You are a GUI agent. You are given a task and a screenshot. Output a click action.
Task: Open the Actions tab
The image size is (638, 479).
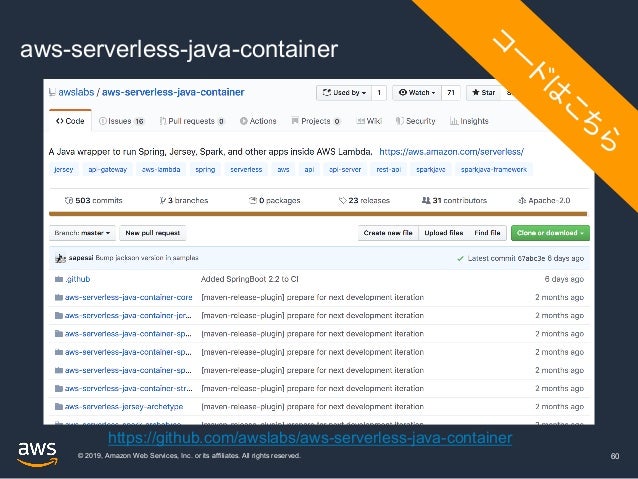point(258,121)
